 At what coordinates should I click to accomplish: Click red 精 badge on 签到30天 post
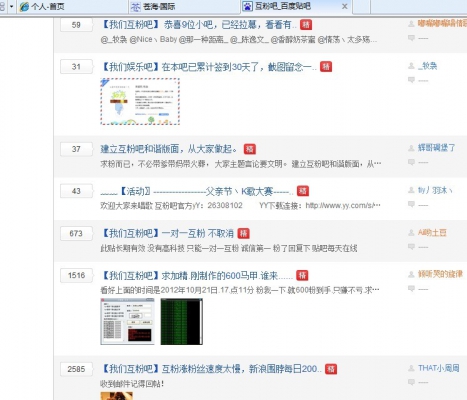pos(326,67)
